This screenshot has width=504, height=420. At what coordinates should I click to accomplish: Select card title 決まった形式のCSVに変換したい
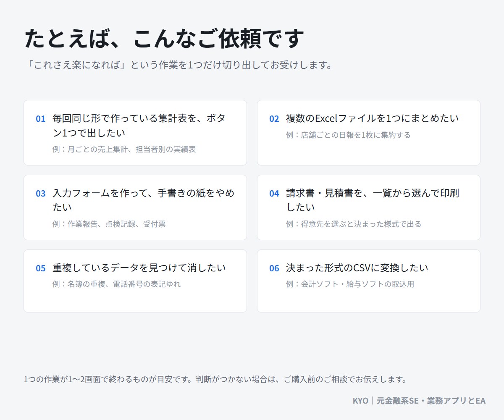coord(357,268)
